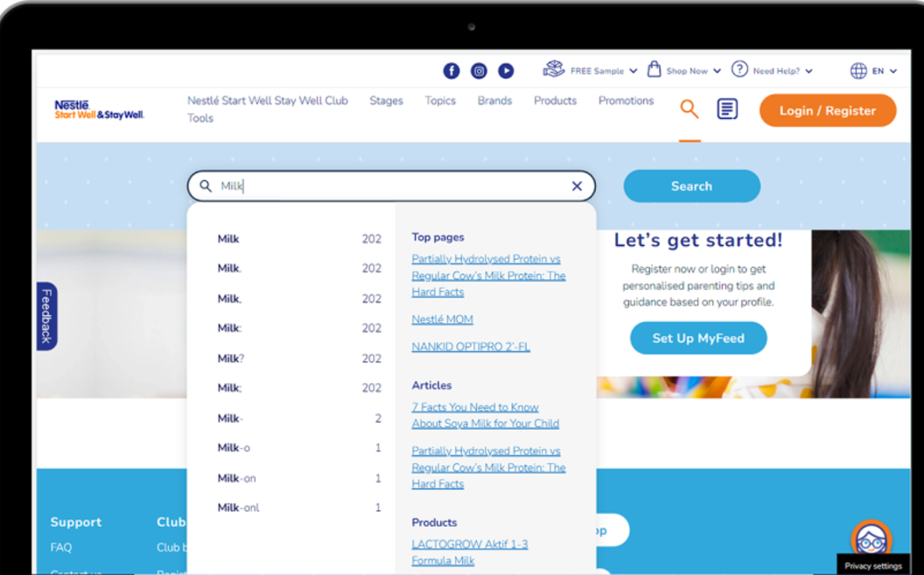
Task: Clear search text with X icon
Action: pos(577,186)
